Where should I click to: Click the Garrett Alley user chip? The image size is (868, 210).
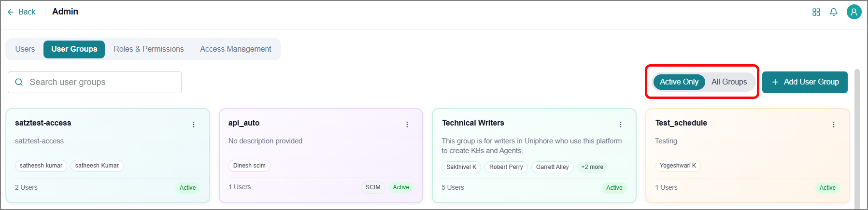(x=553, y=167)
